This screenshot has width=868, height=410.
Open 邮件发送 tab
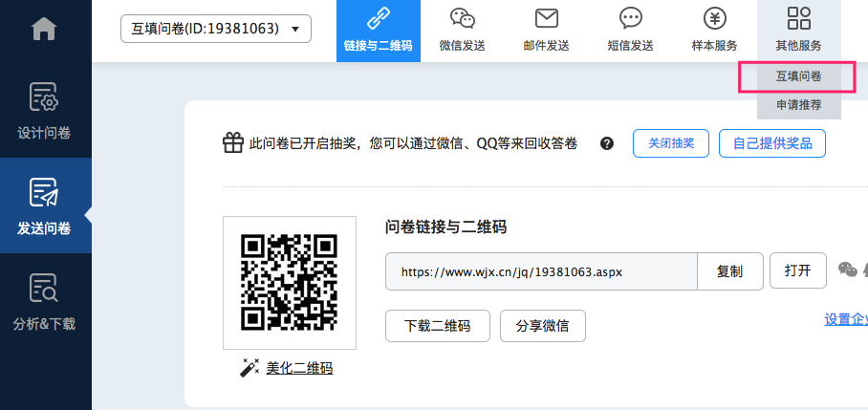(547, 31)
